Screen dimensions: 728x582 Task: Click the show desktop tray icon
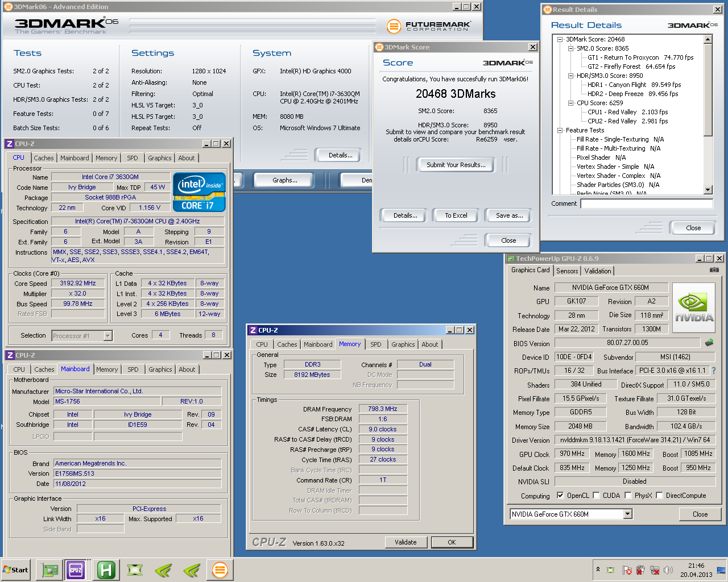point(721,570)
